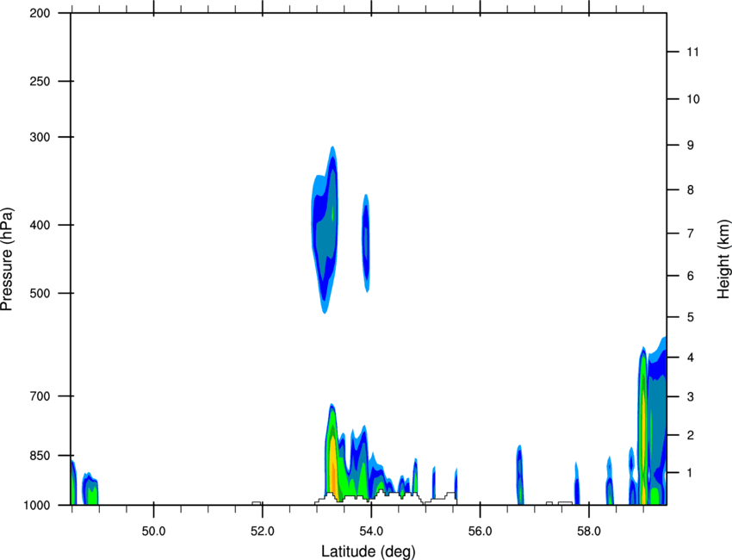The height and width of the screenshot is (560, 732).
Task: Select the 1000 pressure tick label
Action: tap(37, 506)
